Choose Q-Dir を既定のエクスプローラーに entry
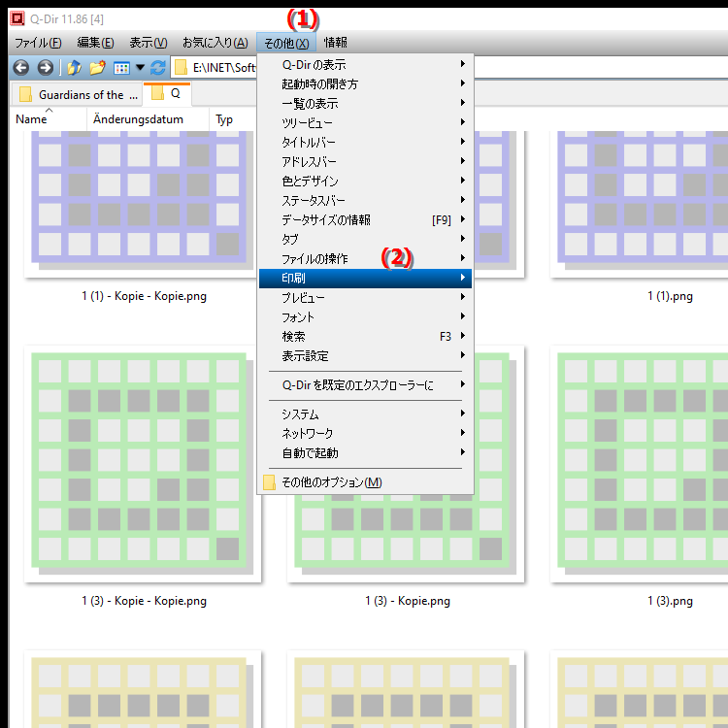Image resolution: width=728 pixels, height=728 pixels. pos(365,385)
